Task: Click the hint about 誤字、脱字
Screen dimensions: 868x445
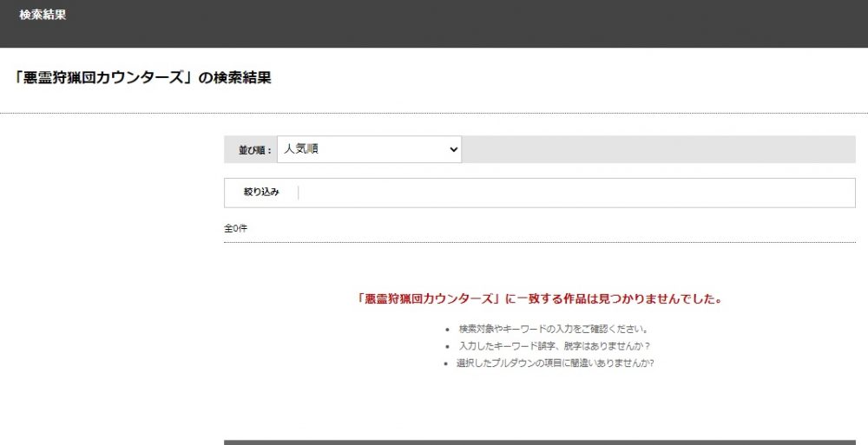Action: click(554, 346)
